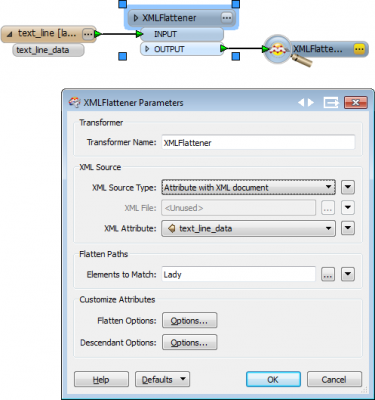Click the XML File arrow menu button

348,208
